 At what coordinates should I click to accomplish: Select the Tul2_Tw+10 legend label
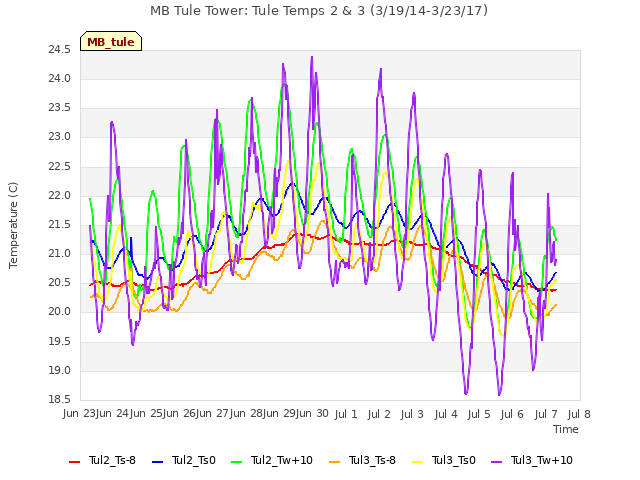[x=282, y=460]
